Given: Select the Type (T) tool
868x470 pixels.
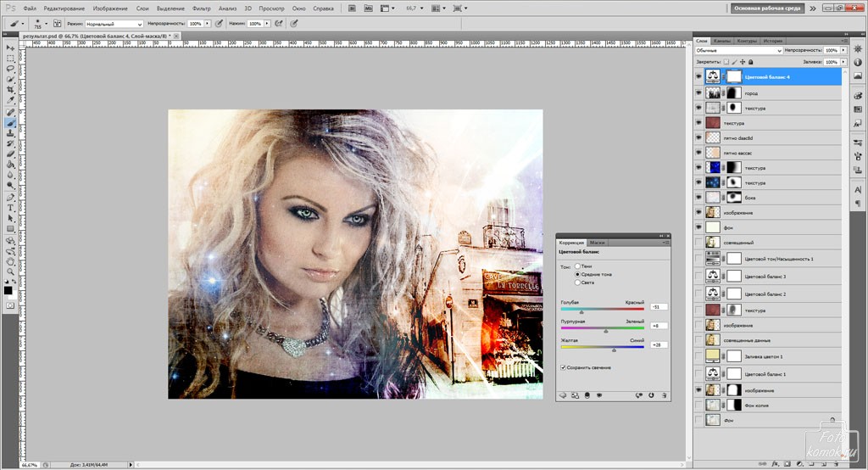Looking at the screenshot, I should (x=11, y=207).
